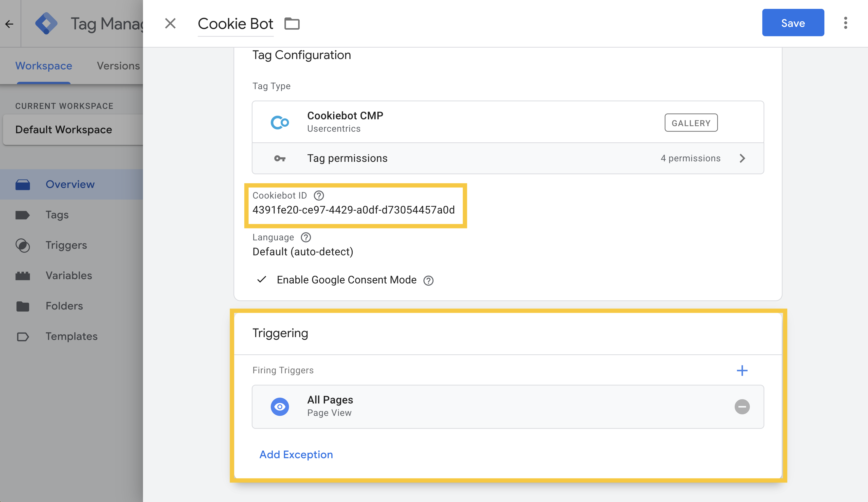Click the back arrow in the header
Image resolution: width=868 pixels, height=502 pixels.
[x=9, y=24]
